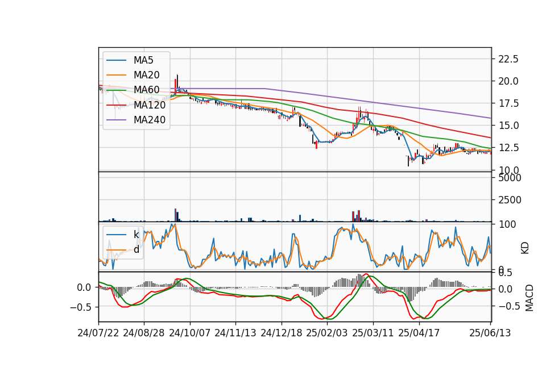This screenshot has width=546, height=392.
Task: Click the d legend label in KD panel
Action: point(136,249)
